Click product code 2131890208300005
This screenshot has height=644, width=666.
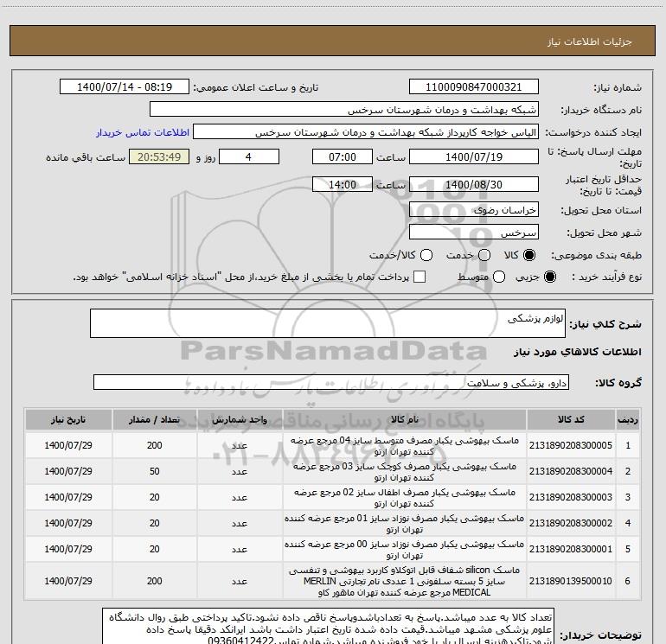[571, 445]
